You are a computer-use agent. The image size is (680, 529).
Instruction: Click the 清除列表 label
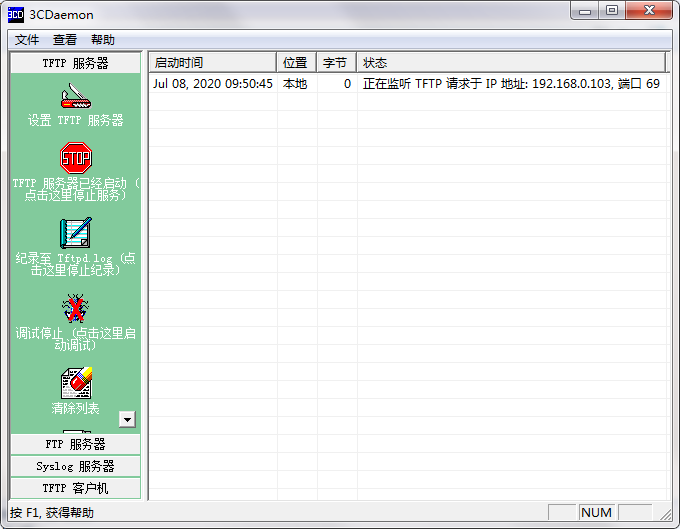coord(75,408)
